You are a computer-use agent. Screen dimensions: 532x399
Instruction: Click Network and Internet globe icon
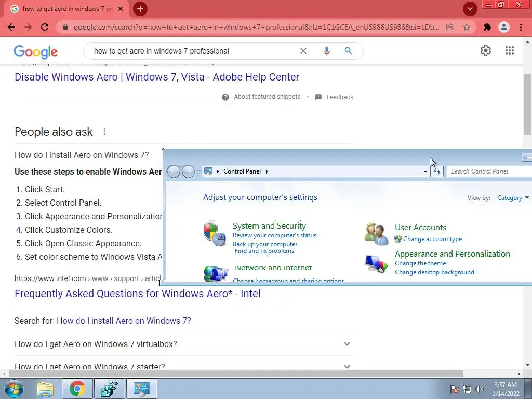216,273
